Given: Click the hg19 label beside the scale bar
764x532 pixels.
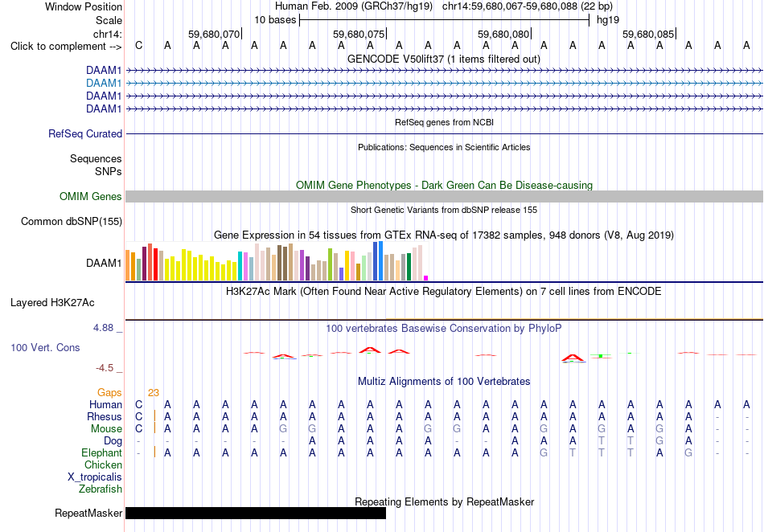Looking at the screenshot, I should pyautogui.click(x=608, y=20).
